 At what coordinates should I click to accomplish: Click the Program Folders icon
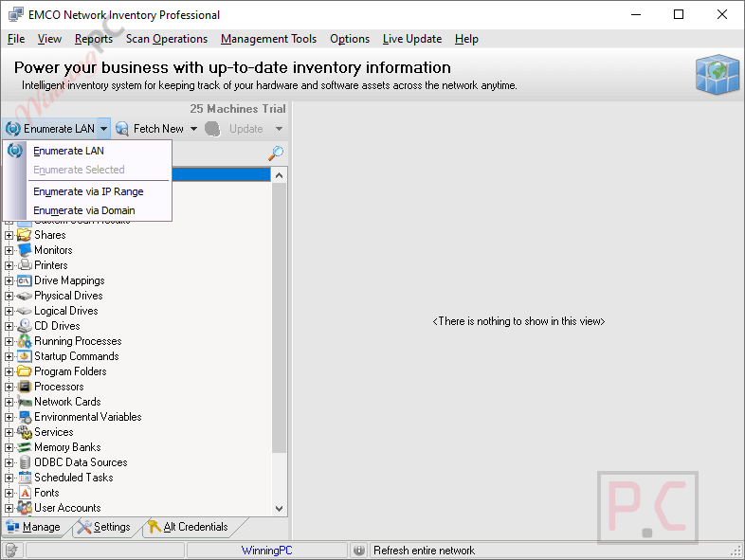25,371
